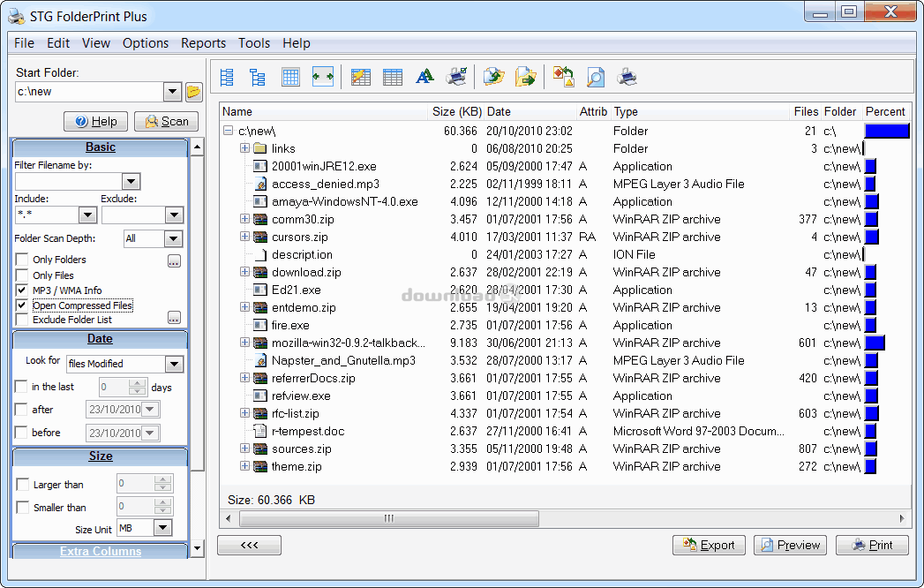Click the Extra Columns section header
This screenshot has height=588, width=924.
[101, 552]
